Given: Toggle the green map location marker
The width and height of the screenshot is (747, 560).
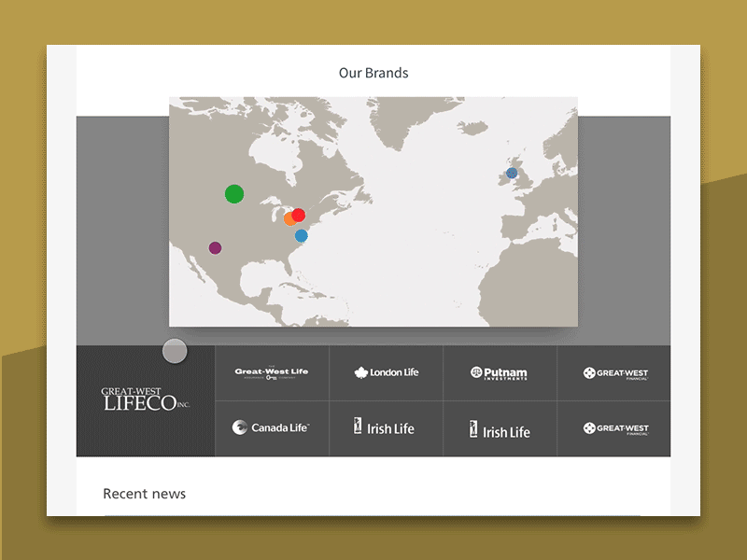Looking at the screenshot, I should pos(234,194).
